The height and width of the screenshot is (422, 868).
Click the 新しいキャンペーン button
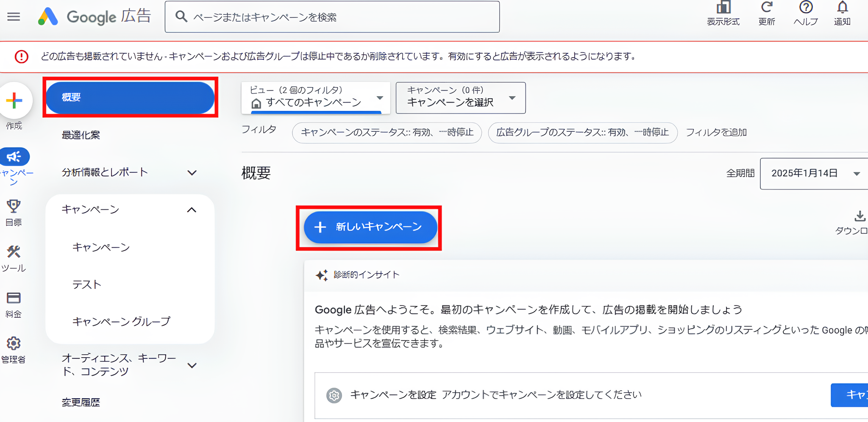click(x=369, y=227)
